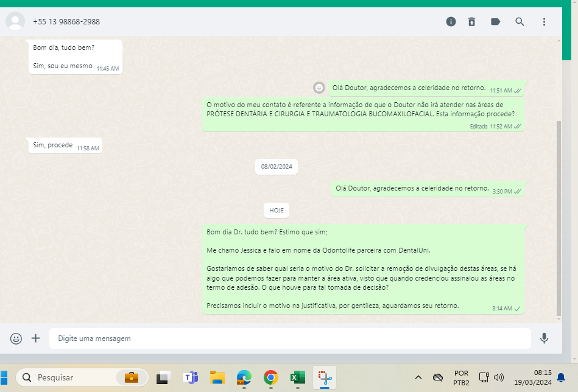Switch to Microsoft Edge in taskbar
The width and height of the screenshot is (578, 392).
tap(244, 377)
